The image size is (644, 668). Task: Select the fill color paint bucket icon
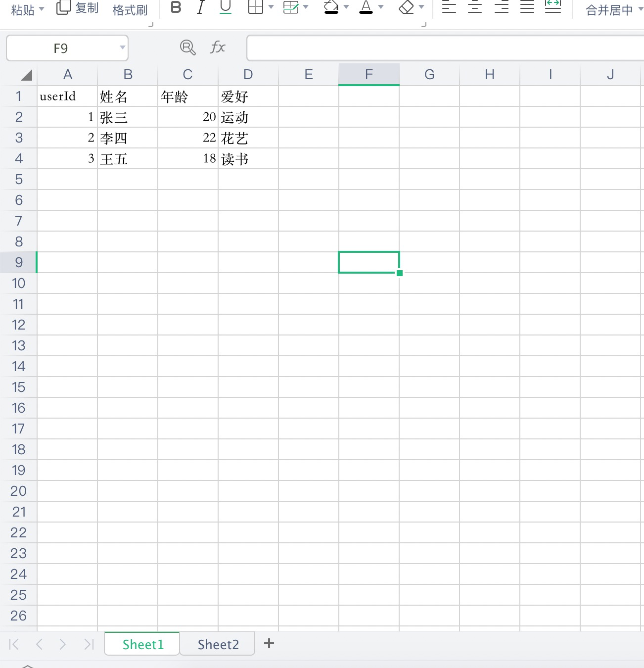pyautogui.click(x=331, y=7)
